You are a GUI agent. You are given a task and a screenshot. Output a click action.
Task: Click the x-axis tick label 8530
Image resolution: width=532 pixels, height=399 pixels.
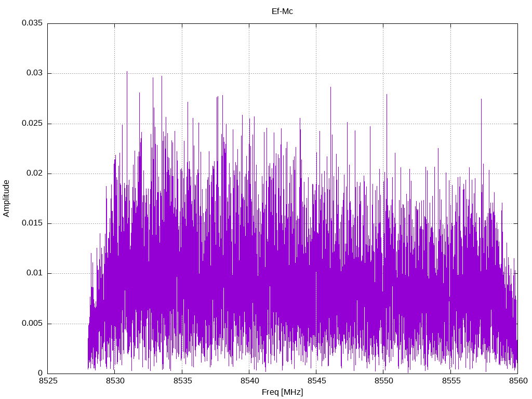pyautogui.click(x=115, y=381)
